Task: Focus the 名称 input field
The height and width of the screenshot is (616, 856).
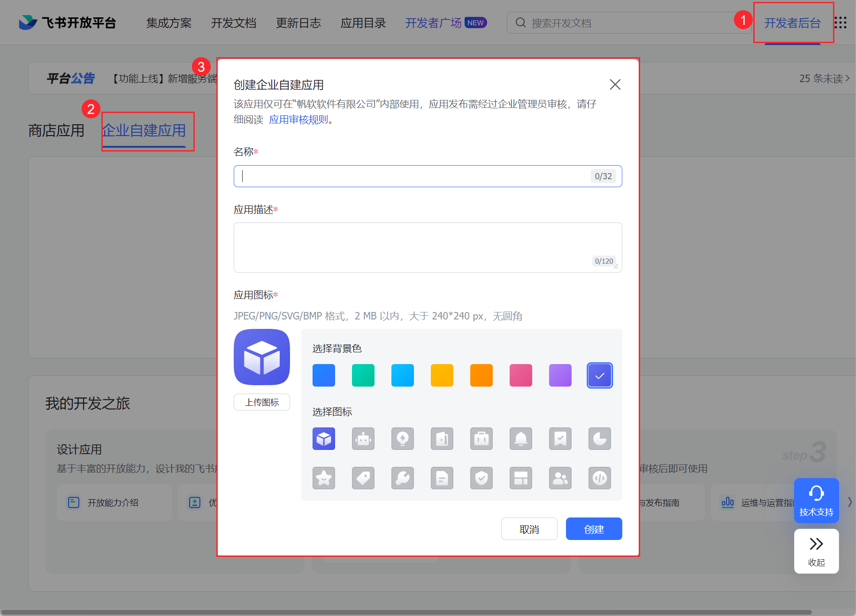Action: pos(428,176)
